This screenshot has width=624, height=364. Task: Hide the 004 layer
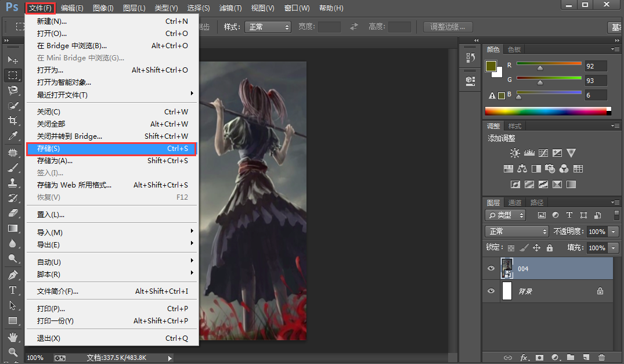(491, 269)
